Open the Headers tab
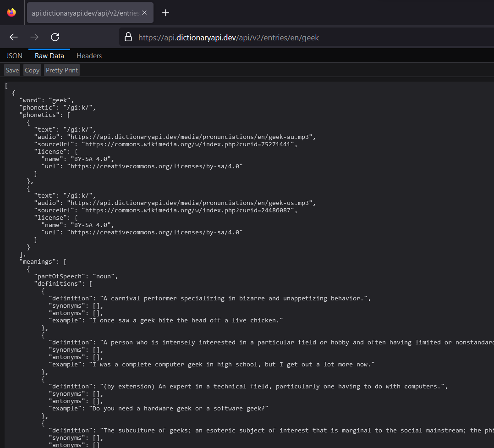Screen dimensions: 494x448 (89, 56)
